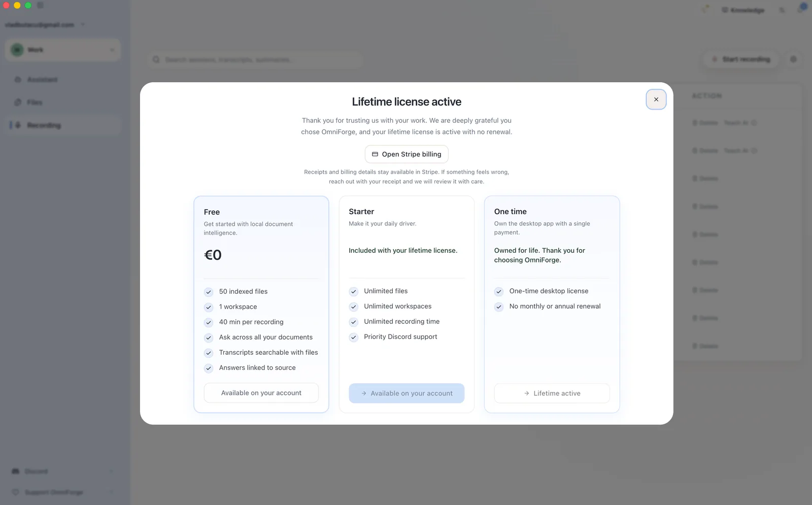Click the checkmark beside 50 indexed files
Screen dimensions: 812x505
[209, 292]
